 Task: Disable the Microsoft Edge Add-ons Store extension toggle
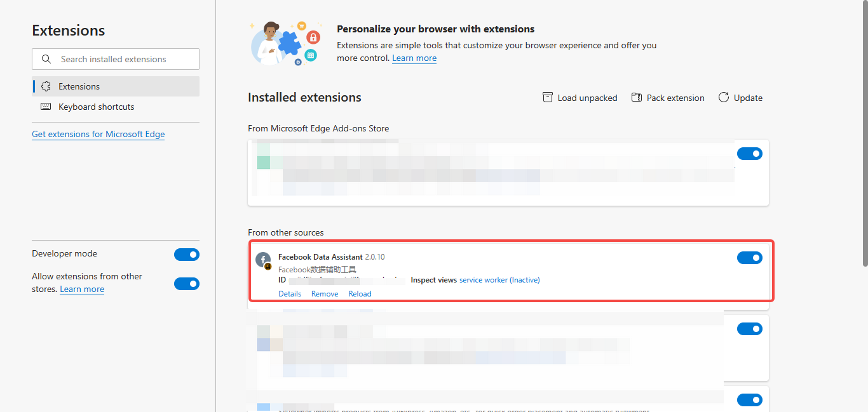click(x=750, y=154)
